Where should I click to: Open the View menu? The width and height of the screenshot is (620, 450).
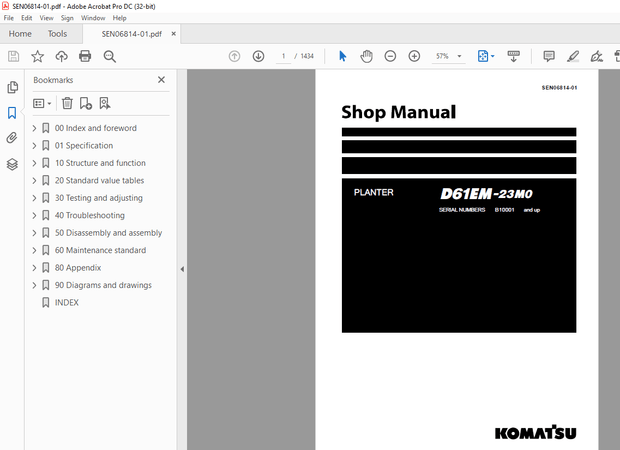pos(46,18)
